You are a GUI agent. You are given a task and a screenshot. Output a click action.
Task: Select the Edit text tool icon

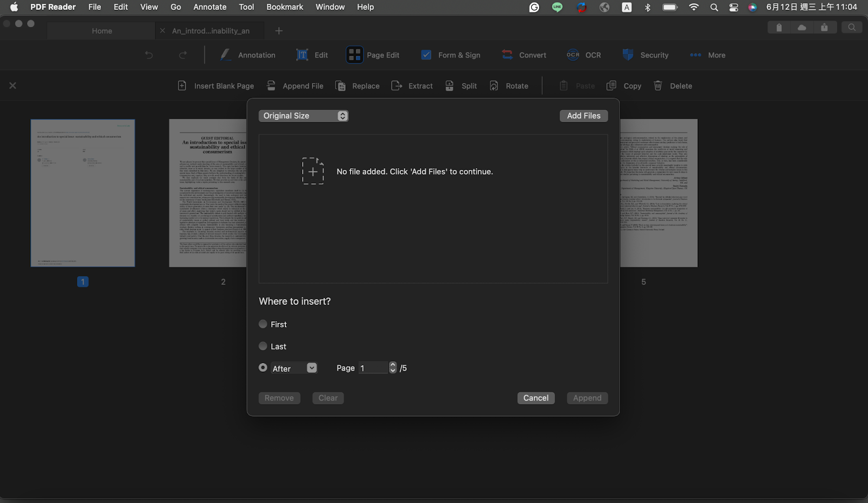(x=302, y=55)
